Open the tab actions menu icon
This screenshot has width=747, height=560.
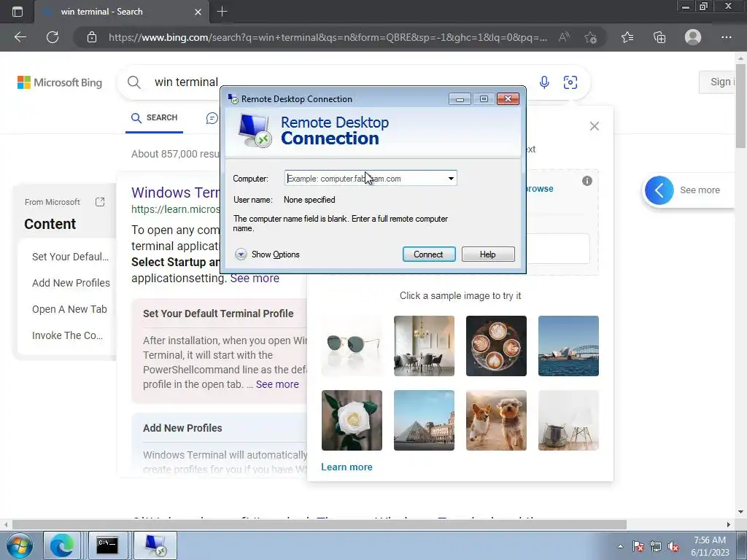[x=18, y=12]
